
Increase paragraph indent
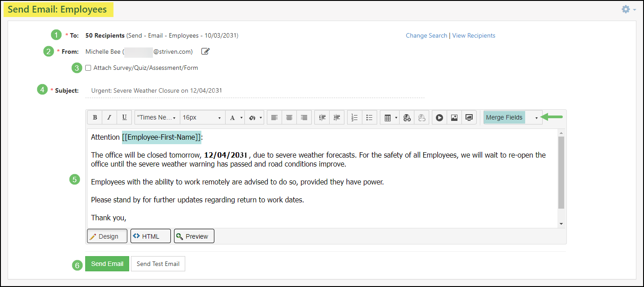(x=322, y=117)
